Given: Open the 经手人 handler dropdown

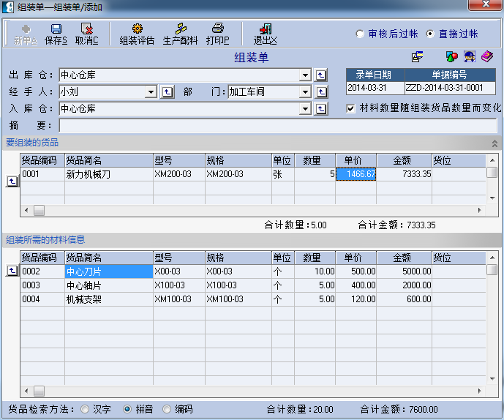Looking at the screenshot, I should (x=151, y=91).
